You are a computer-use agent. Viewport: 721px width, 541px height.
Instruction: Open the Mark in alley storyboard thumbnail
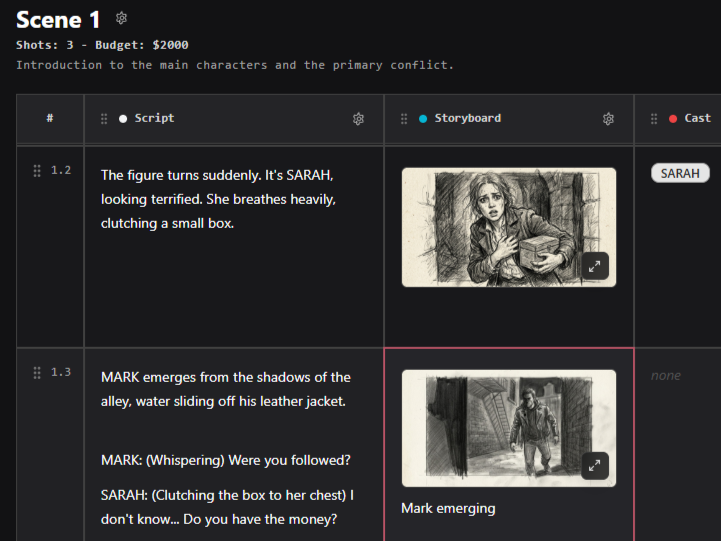[509, 428]
